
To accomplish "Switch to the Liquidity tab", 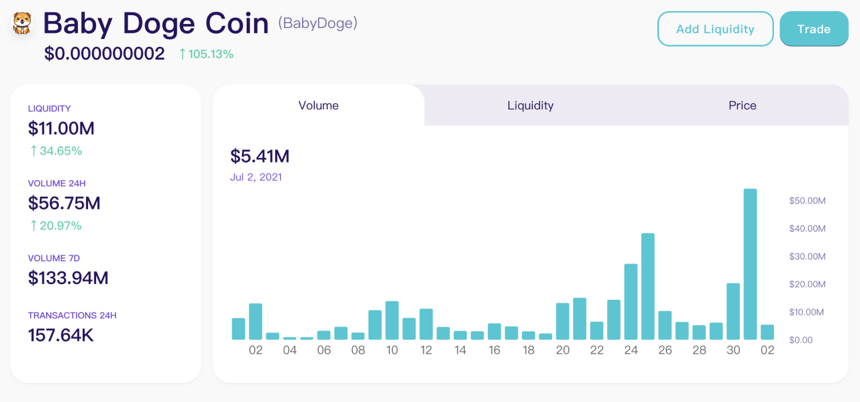I will (530, 105).
